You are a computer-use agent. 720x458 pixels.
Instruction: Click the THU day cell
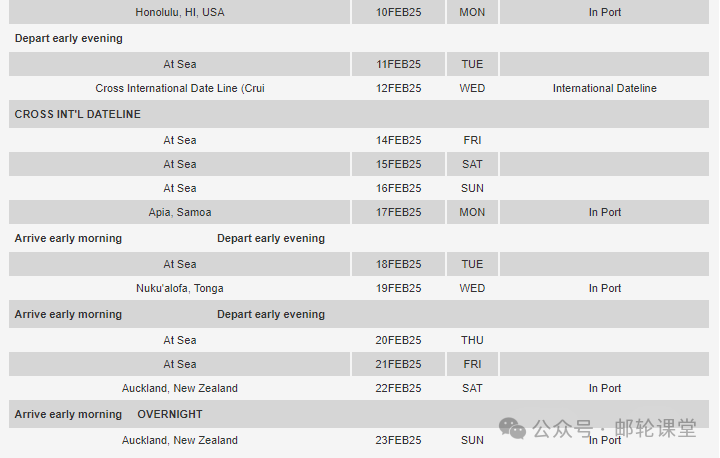tap(472, 340)
